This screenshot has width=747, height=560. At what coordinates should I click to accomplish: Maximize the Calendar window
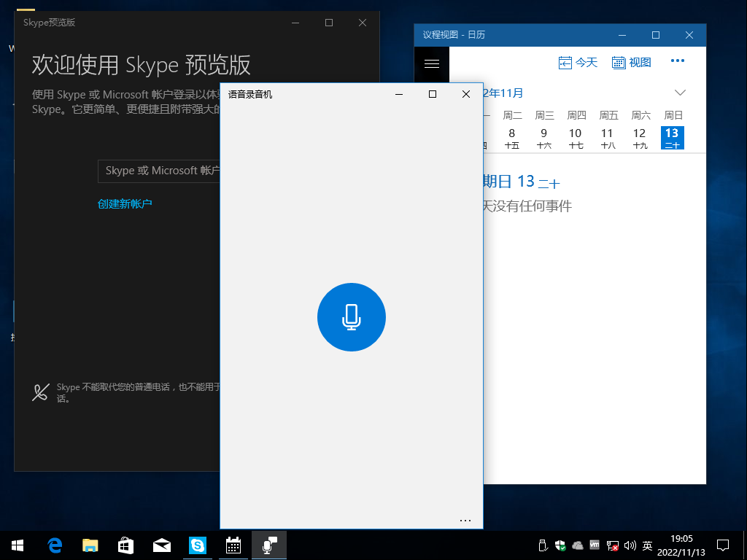656,35
